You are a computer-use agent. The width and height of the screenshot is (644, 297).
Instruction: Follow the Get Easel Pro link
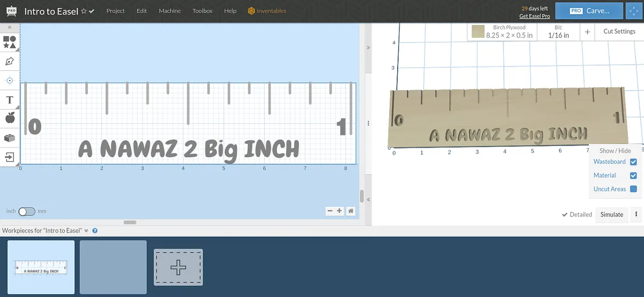[x=535, y=16]
